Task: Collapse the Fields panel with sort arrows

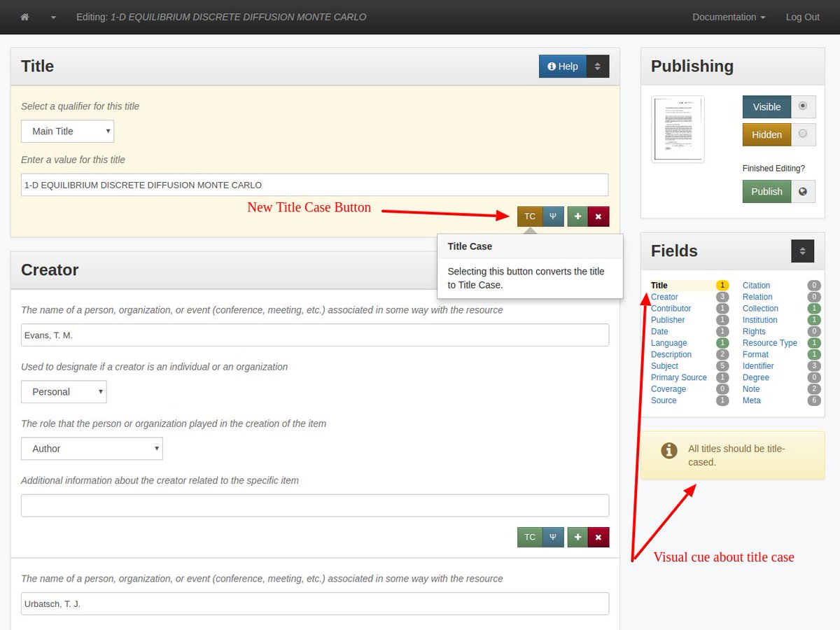Action: [803, 251]
